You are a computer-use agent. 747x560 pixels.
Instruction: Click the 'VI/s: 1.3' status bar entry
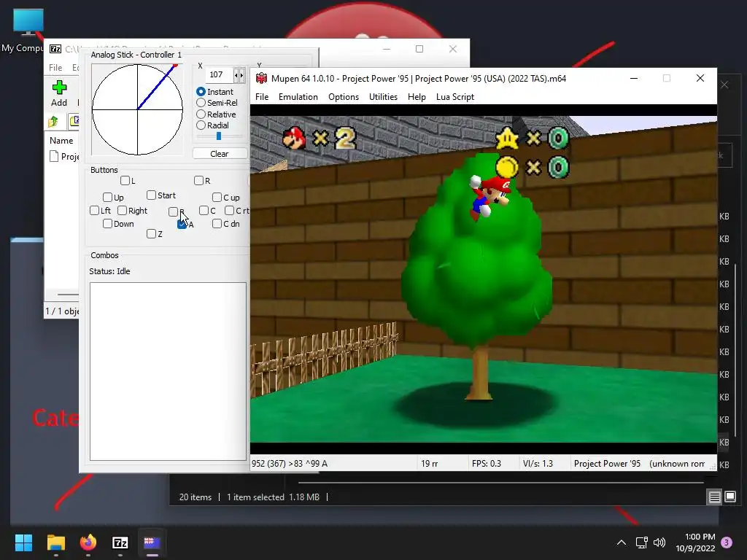click(538, 463)
